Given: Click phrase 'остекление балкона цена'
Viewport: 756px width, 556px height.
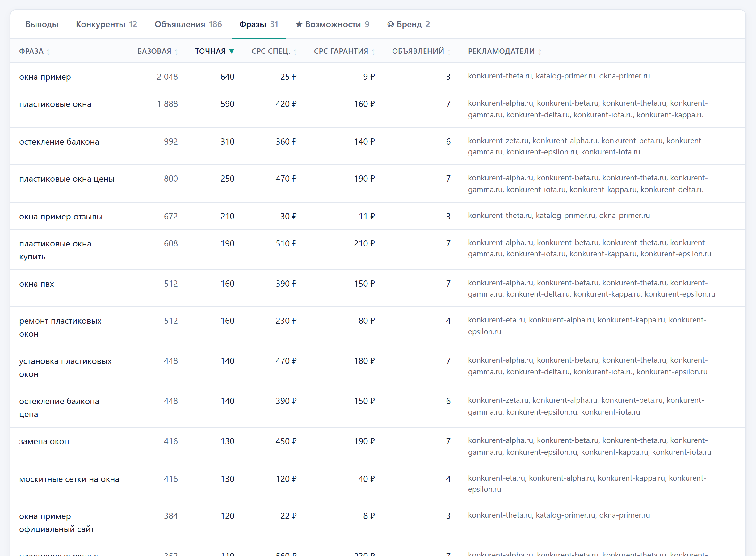Looking at the screenshot, I should [59, 407].
